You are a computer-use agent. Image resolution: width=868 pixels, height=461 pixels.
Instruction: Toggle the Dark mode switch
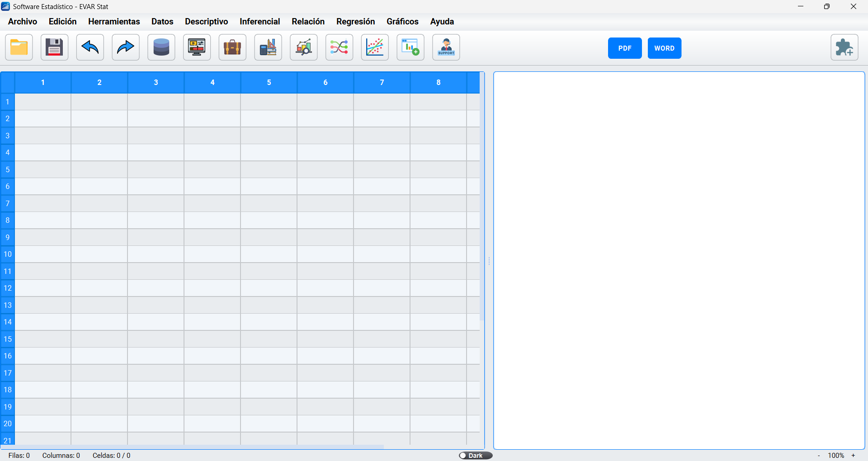(475, 456)
